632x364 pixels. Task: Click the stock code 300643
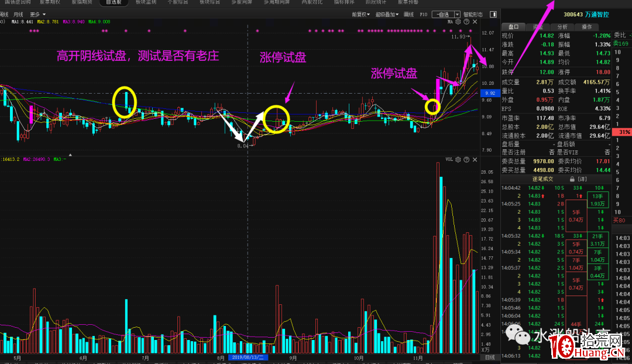pyautogui.click(x=573, y=15)
